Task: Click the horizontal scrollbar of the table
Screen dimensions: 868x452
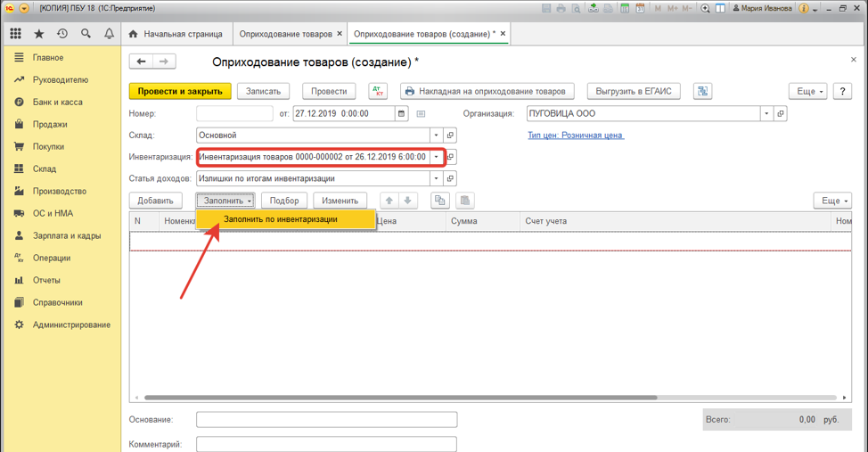Action: pyautogui.click(x=401, y=398)
